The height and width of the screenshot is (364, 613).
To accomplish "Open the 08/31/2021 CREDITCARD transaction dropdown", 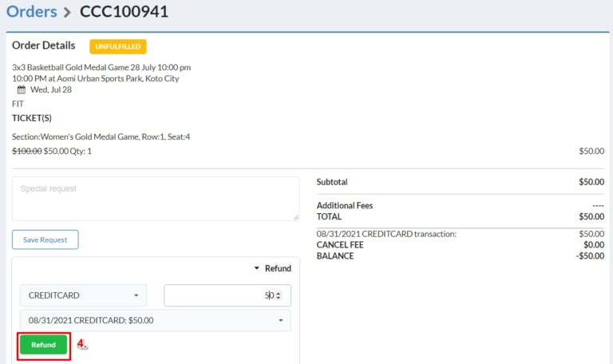I will tap(156, 321).
